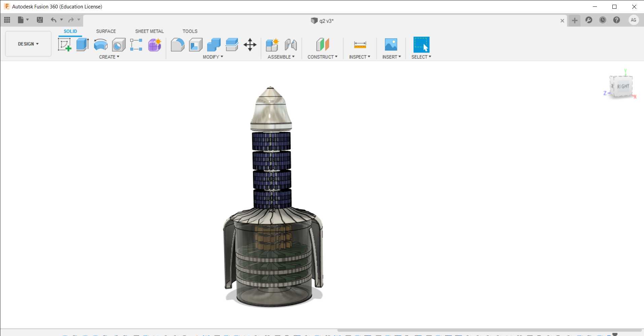Close the q2 v3* document tab

pos(562,21)
